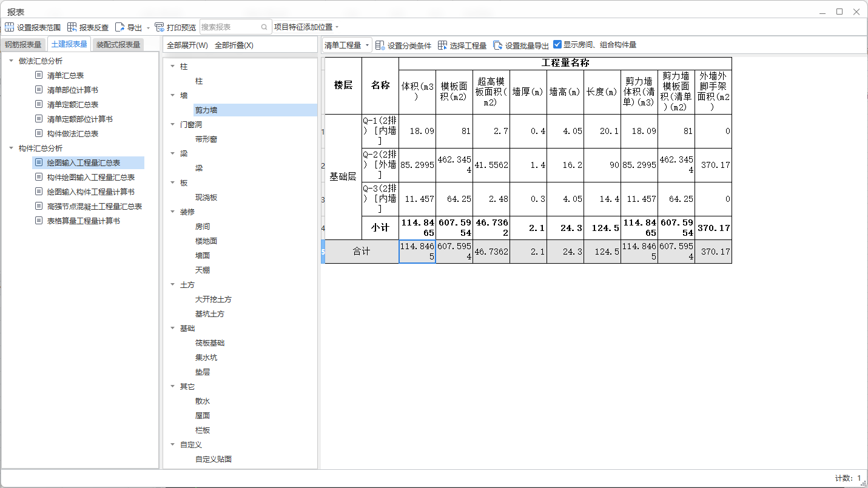The width and height of the screenshot is (868, 488).
Task: Click row header number 5
Action: pos(323,251)
